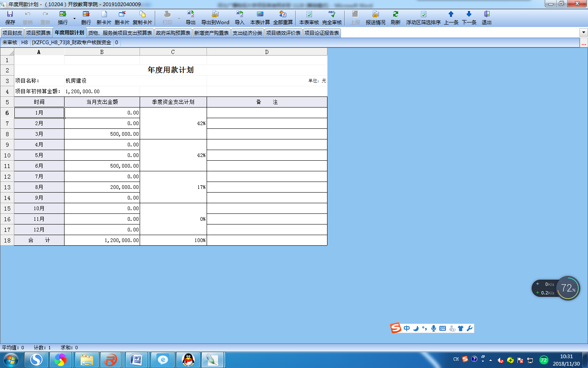Refresh the data with 刷新
This screenshot has height=368, width=588.
(395, 18)
